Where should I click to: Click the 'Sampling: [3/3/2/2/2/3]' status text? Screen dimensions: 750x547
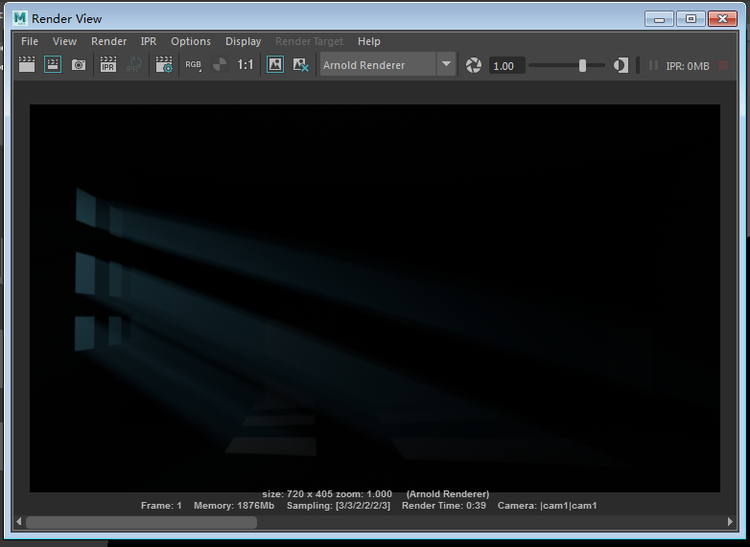[338, 506]
